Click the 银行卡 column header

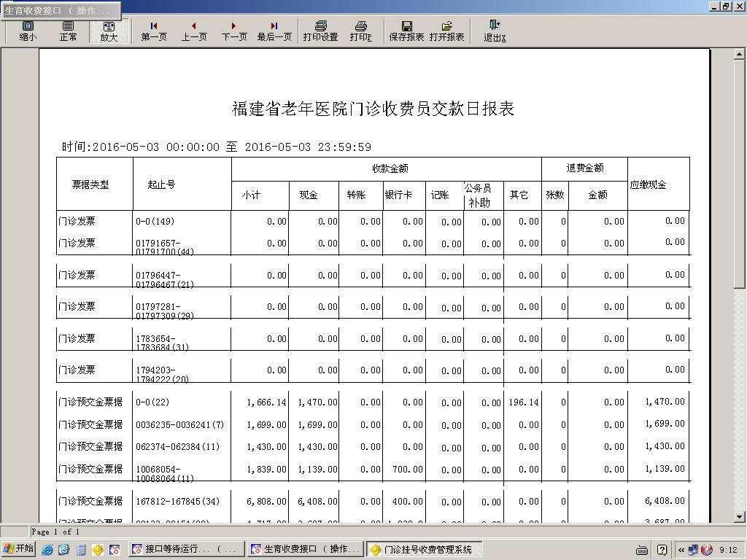pos(398,195)
